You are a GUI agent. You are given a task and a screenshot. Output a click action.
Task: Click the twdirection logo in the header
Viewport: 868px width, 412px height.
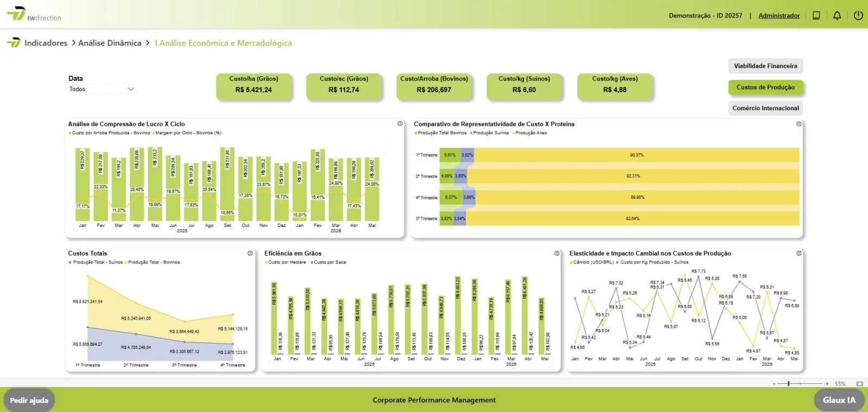click(34, 14)
